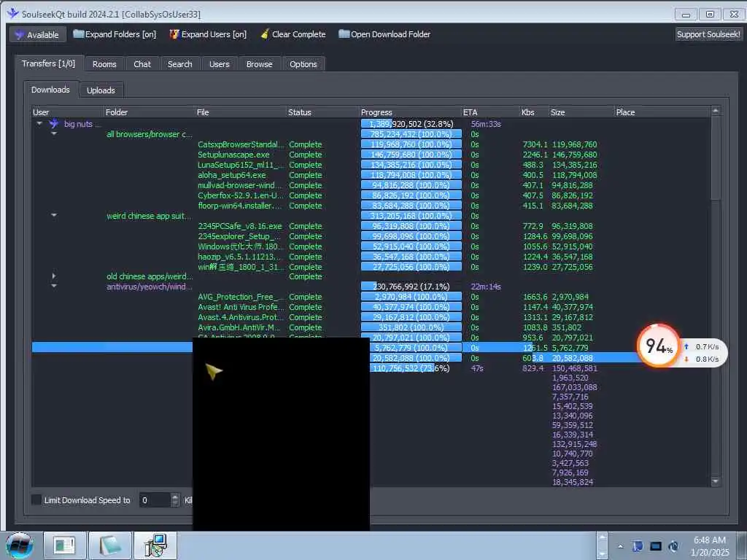Open the Chat tab
This screenshot has width=747, height=560.
coord(142,64)
